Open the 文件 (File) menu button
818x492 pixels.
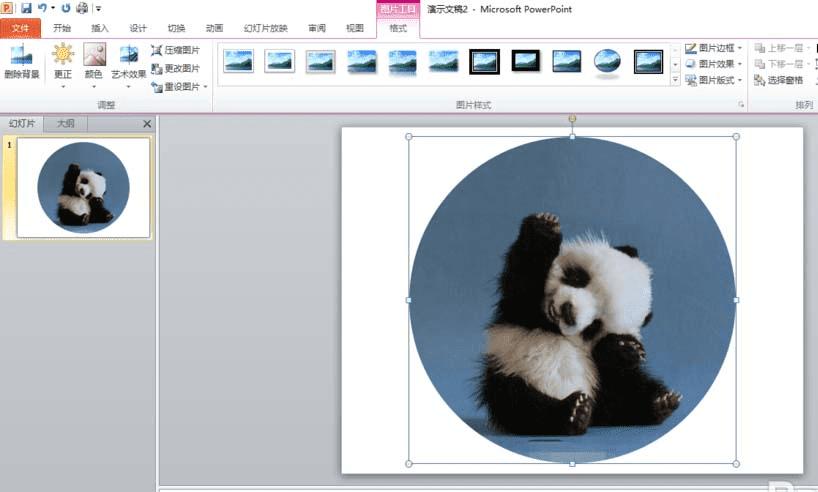coord(21,28)
